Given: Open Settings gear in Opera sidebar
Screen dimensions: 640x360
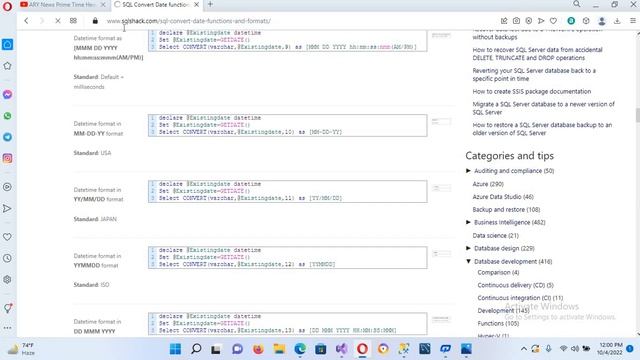Looking at the screenshot, I should 7,280.
